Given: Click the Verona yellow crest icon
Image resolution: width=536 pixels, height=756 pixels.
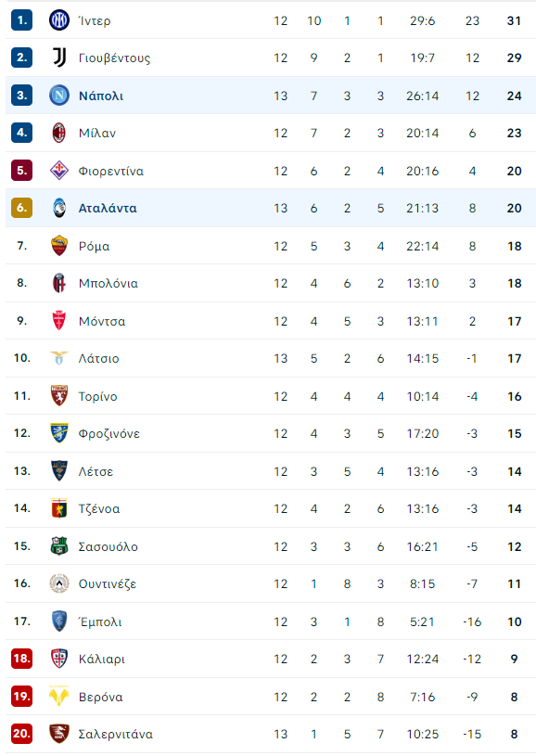Looking at the screenshot, I should 59,697.
